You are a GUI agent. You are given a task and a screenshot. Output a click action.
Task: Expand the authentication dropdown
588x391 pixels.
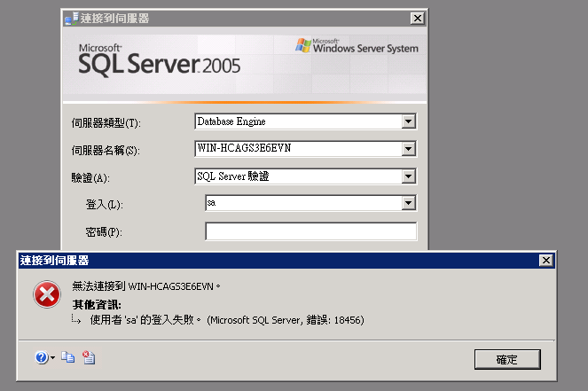pyautogui.click(x=408, y=176)
